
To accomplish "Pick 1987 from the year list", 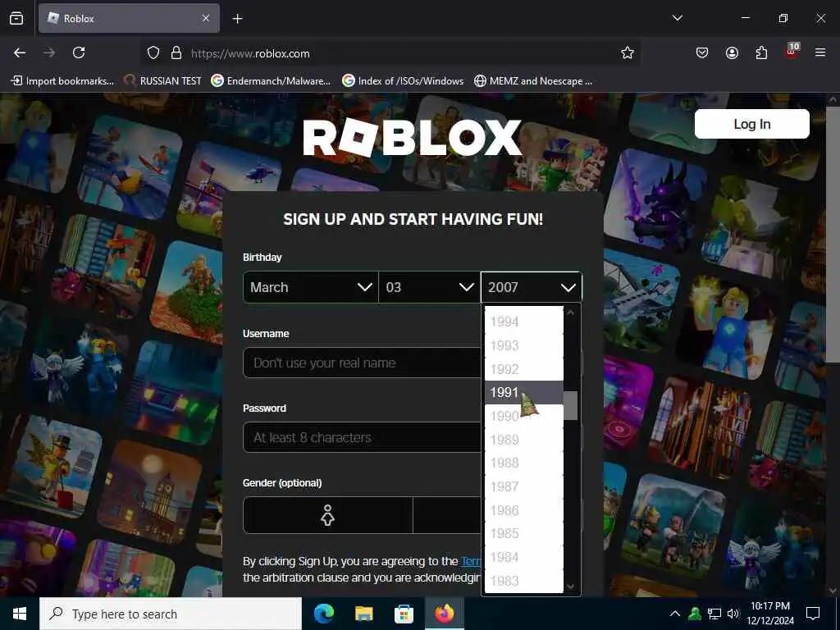I will point(524,486).
